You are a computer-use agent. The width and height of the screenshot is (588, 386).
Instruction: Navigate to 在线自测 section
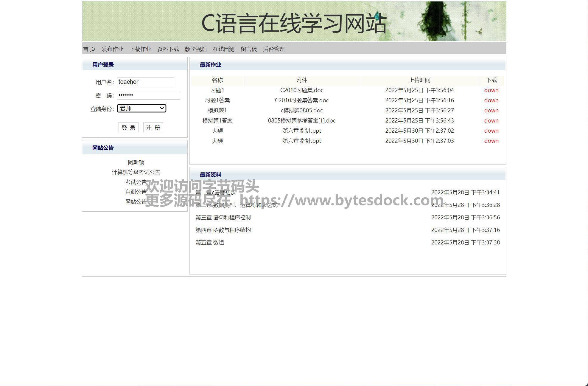pyautogui.click(x=223, y=49)
